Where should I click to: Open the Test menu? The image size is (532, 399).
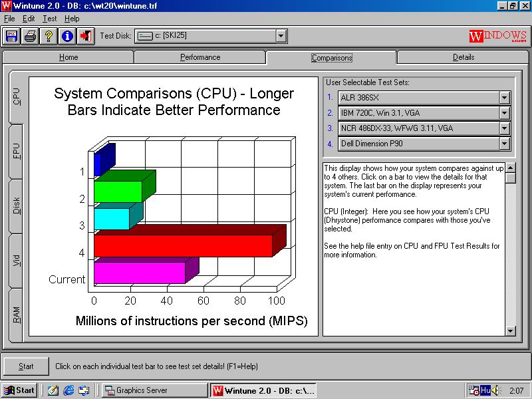tap(49, 19)
